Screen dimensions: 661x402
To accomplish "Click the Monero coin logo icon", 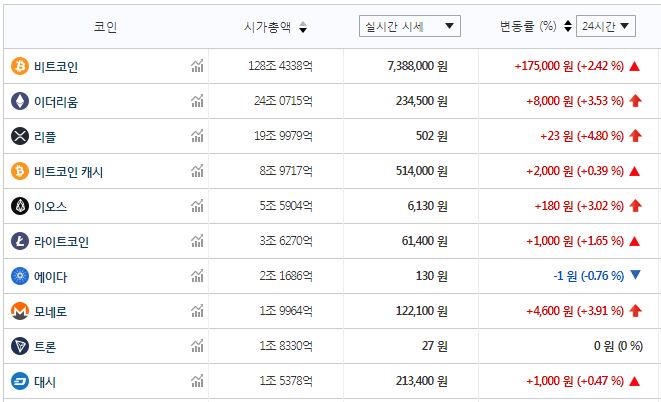I will pos(19,311).
